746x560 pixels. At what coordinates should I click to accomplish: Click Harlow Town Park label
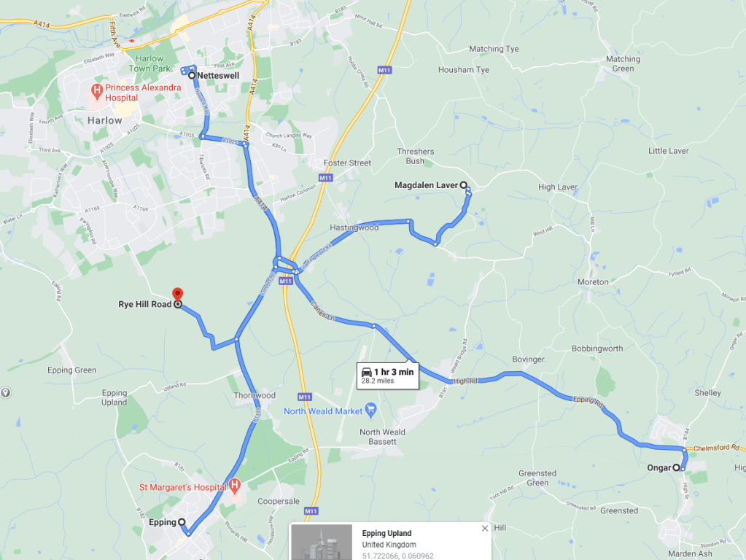(x=149, y=63)
